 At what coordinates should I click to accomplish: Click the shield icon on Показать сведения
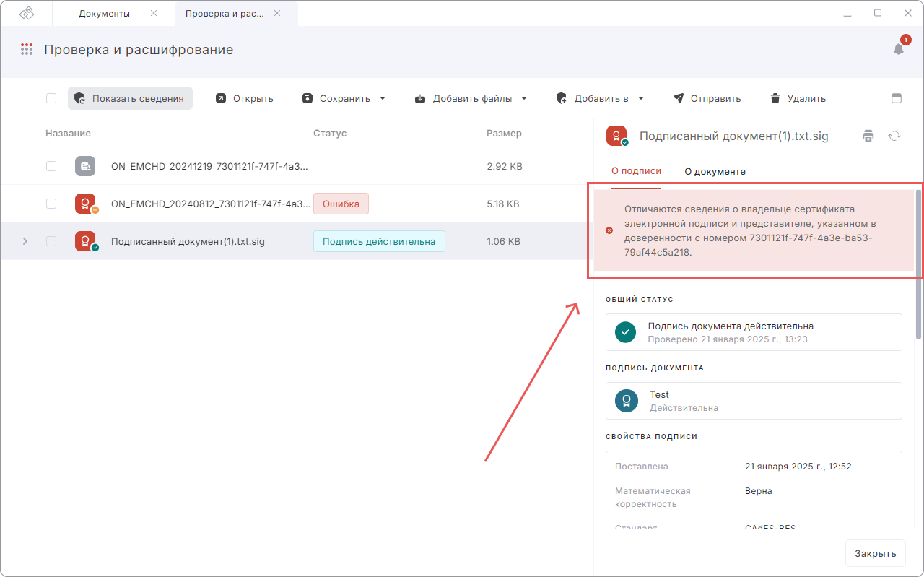click(x=80, y=98)
